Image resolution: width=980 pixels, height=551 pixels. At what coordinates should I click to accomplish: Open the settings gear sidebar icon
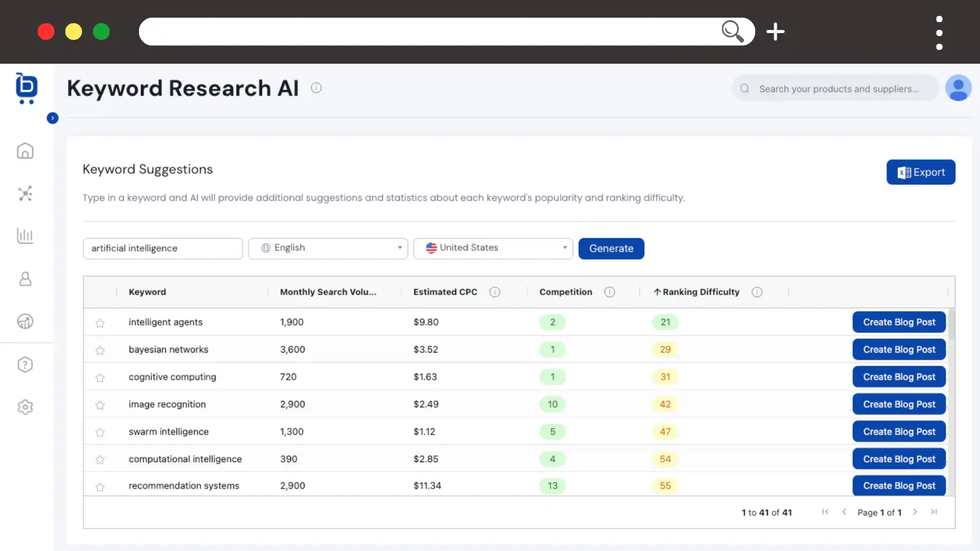25,407
